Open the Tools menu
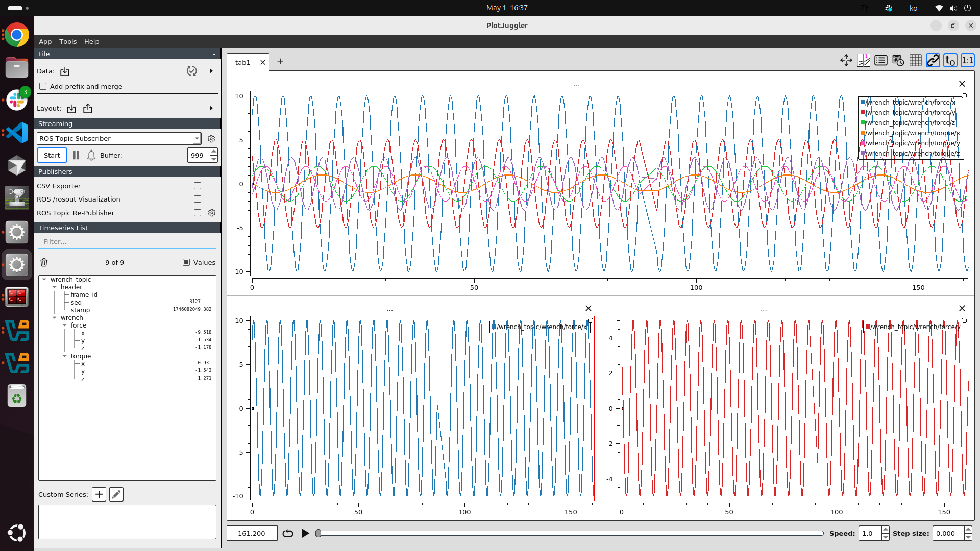The image size is (980, 551). click(67, 41)
